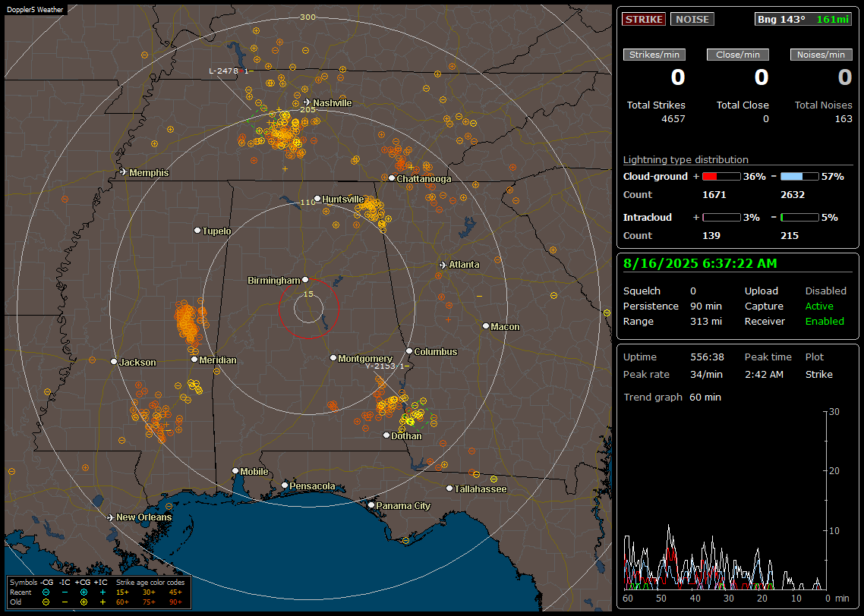Screen dimensions: 864x616
Task: Click the positive cloud-ground count 1671
Action: click(x=714, y=195)
